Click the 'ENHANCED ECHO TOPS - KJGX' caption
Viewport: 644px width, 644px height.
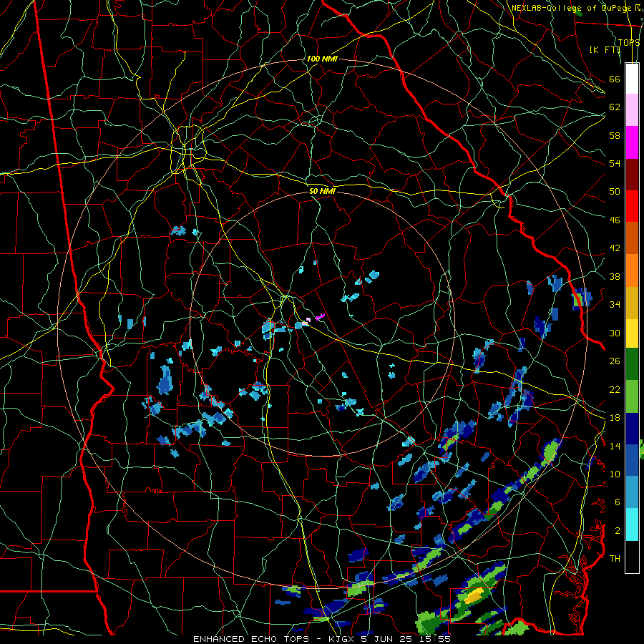(x=275, y=639)
